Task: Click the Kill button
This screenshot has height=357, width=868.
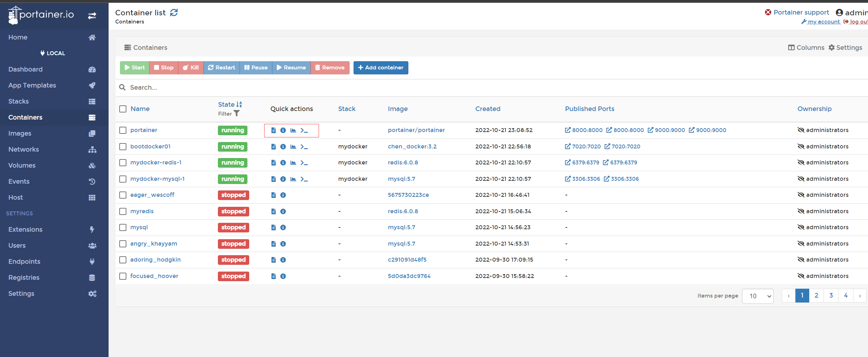Action: tap(191, 68)
